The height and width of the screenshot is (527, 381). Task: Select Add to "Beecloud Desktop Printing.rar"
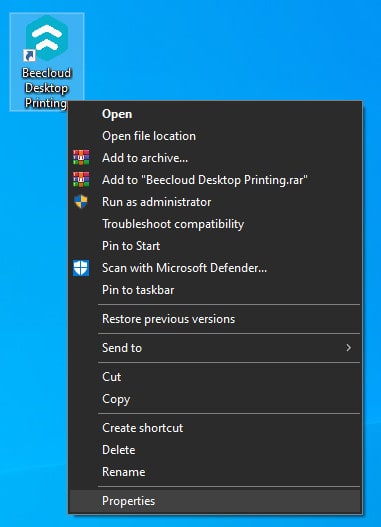coord(215,180)
